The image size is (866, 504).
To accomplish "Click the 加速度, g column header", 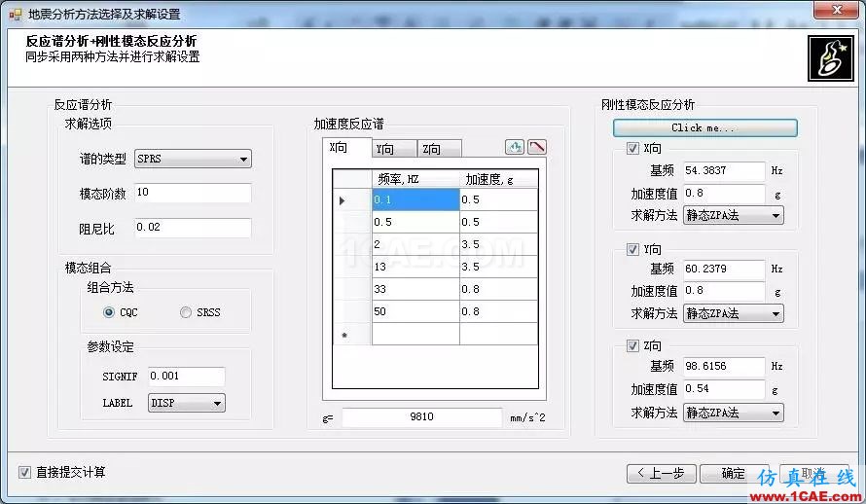I will tap(499, 179).
